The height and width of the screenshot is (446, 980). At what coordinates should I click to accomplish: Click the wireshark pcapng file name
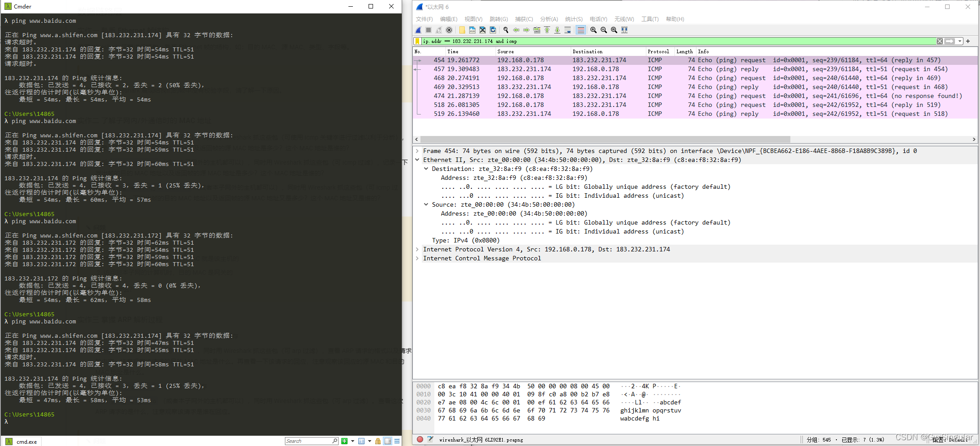point(481,440)
